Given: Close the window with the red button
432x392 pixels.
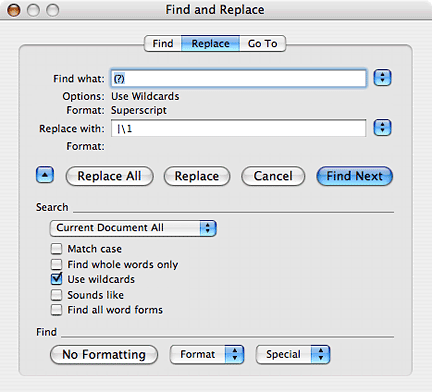Looking at the screenshot, I should [14, 10].
